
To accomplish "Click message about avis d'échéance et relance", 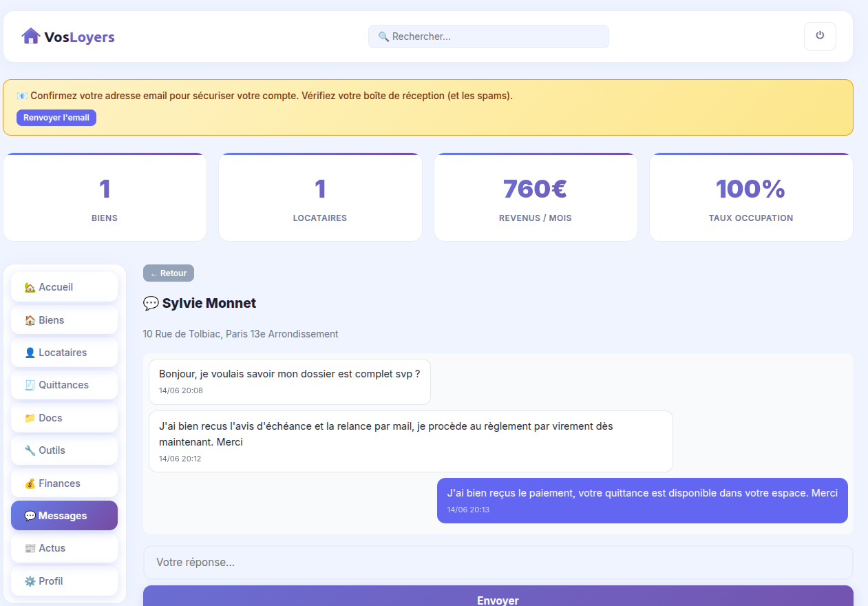I will click(411, 441).
